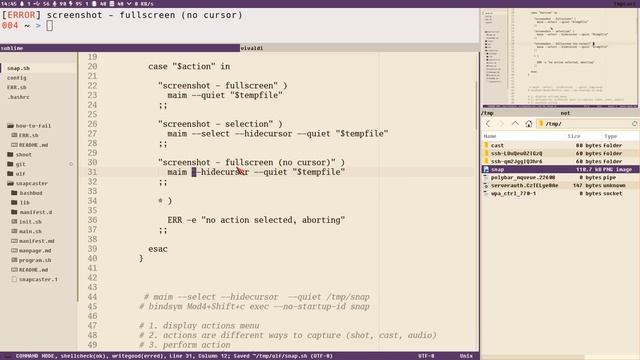Click the clock in top bar
Screen dimensions: 640x360
(8, 4)
